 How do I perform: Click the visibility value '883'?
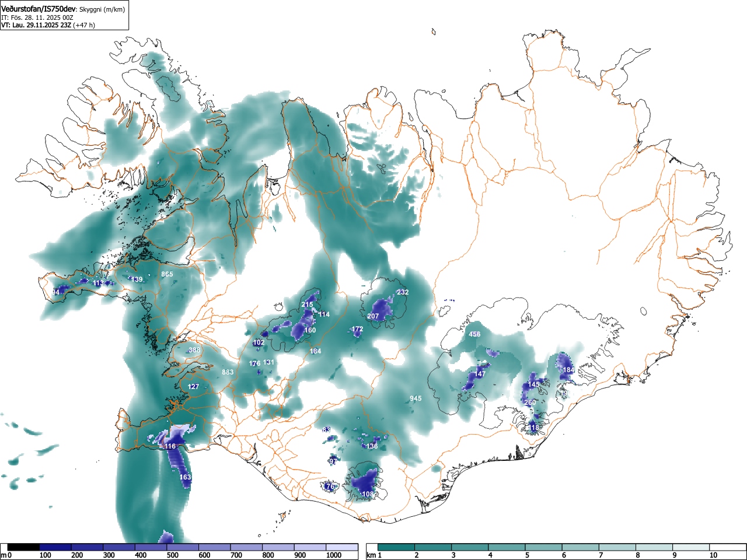tap(228, 372)
